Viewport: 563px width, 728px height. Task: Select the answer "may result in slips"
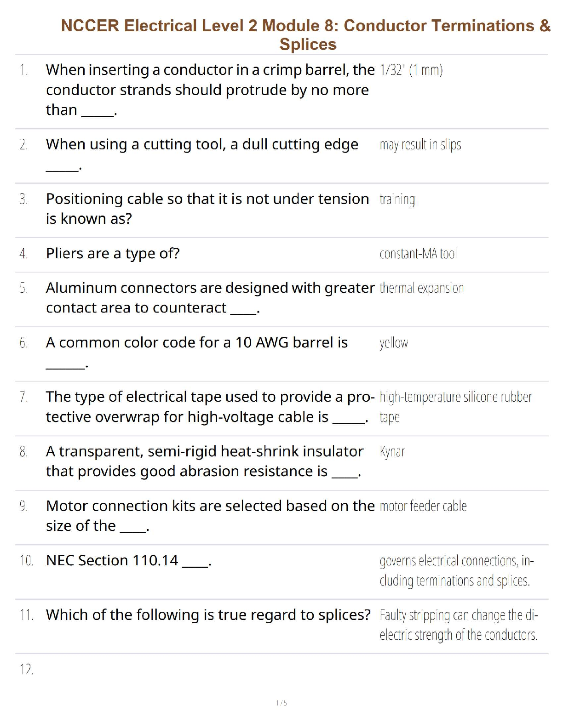click(420, 145)
